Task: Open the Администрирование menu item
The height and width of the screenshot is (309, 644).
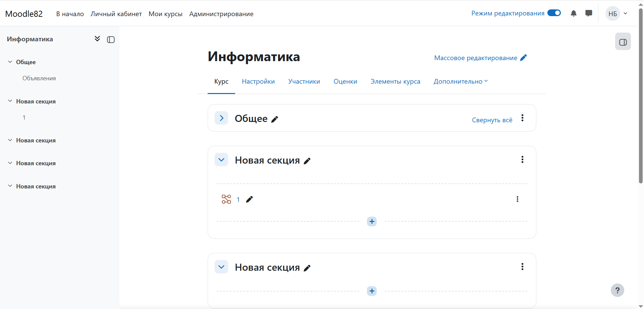Action: point(221,14)
